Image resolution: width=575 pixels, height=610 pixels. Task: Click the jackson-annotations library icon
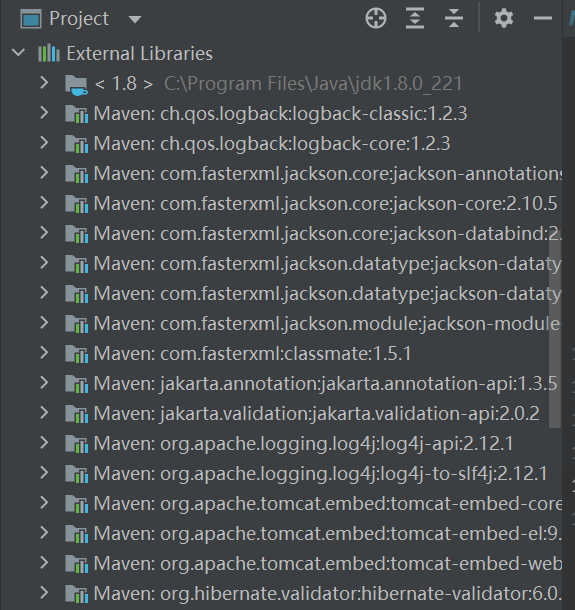pyautogui.click(x=76, y=174)
